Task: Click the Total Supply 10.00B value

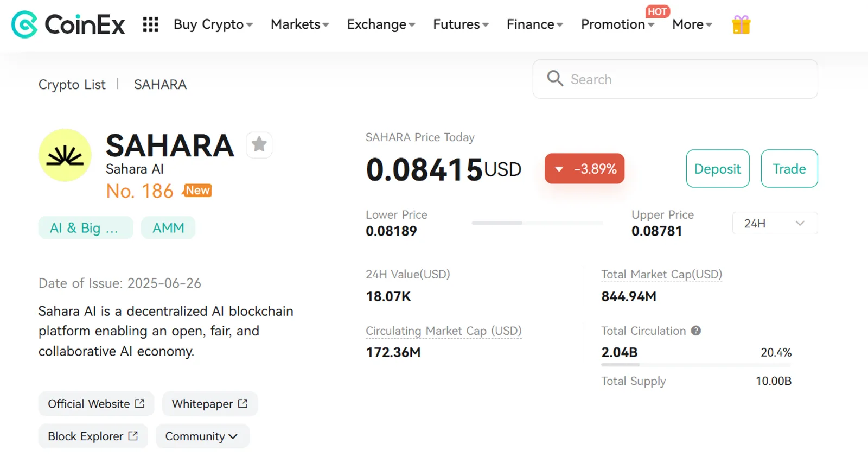Action: [x=774, y=381]
